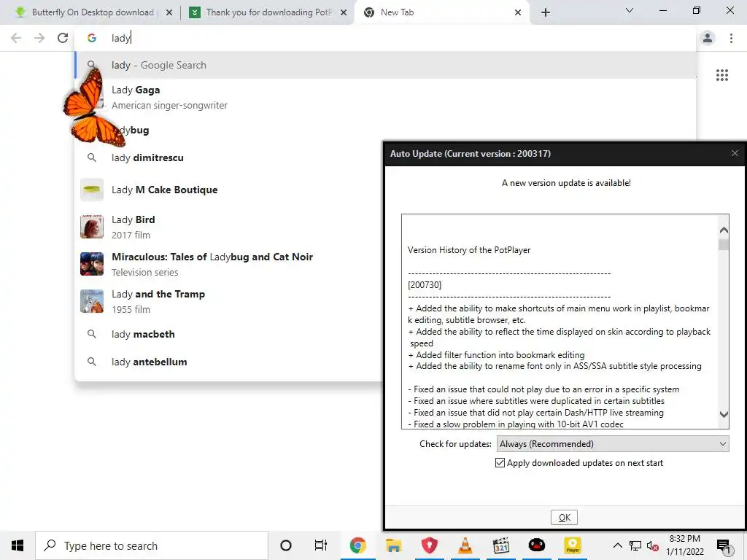747x560 pixels.
Task: Open the Check for updates dropdown
Action: point(613,444)
